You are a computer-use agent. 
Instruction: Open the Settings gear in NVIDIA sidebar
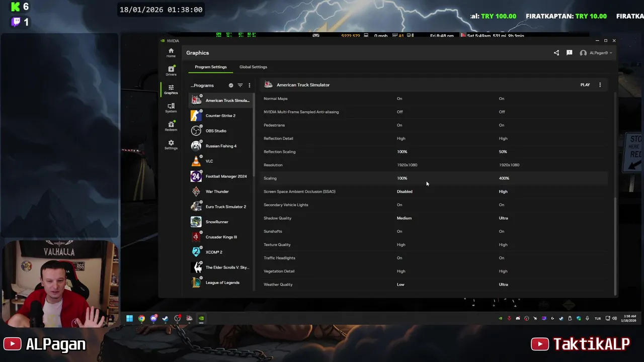[171, 145]
